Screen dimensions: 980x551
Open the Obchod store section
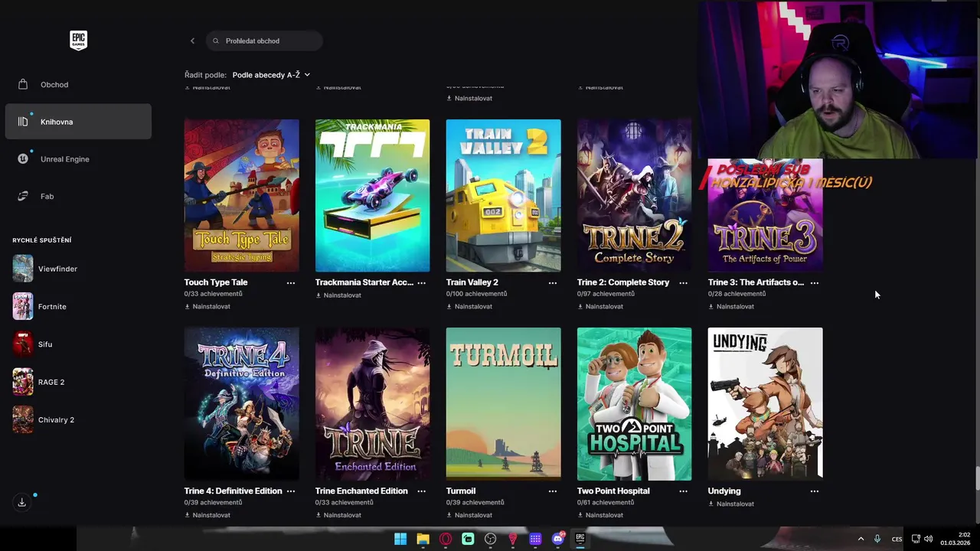[78, 84]
